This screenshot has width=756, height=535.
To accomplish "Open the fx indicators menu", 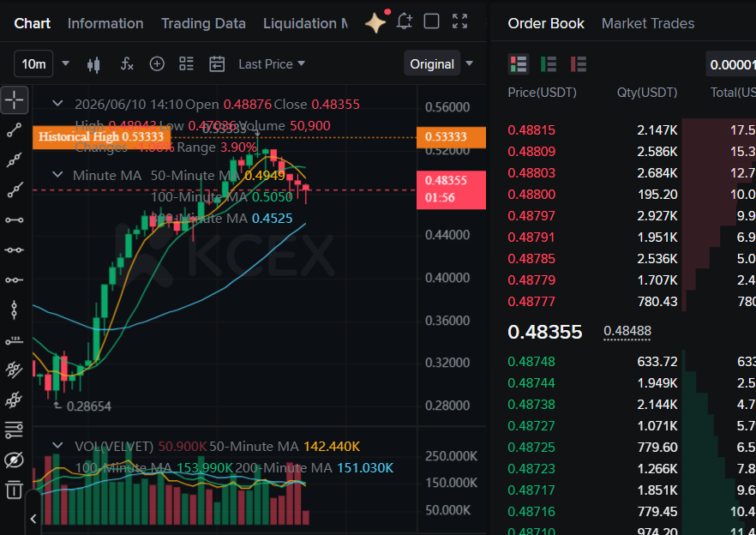I will pyautogui.click(x=126, y=63).
